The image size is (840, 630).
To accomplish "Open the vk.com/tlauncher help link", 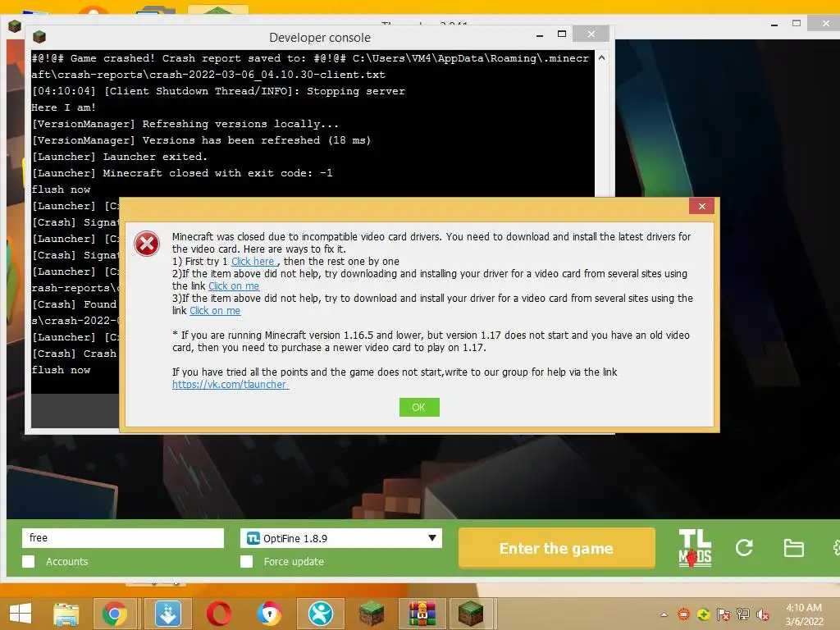I will (231, 384).
